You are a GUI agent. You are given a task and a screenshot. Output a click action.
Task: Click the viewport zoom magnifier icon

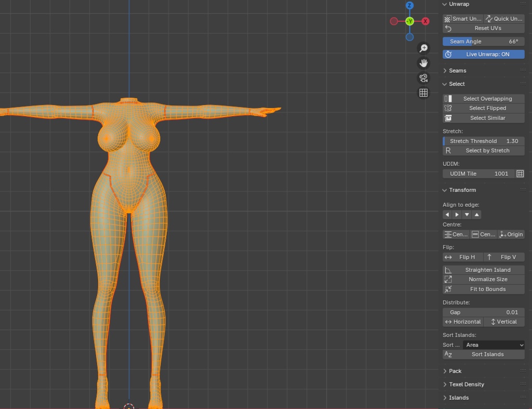coord(423,48)
